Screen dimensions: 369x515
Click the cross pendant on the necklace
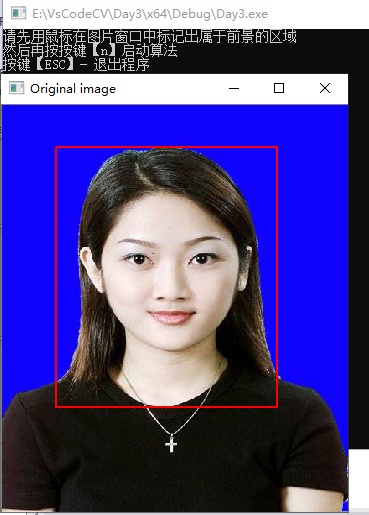pos(171,444)
